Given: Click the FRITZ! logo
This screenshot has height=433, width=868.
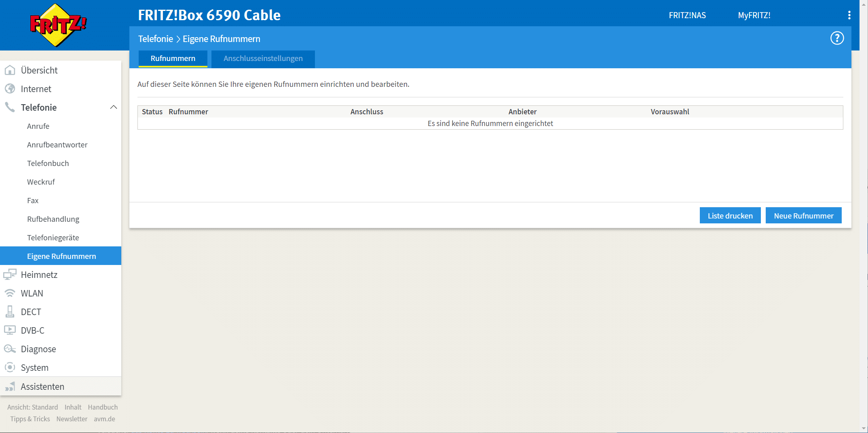Looking at the screenshot, I should 58,25.
